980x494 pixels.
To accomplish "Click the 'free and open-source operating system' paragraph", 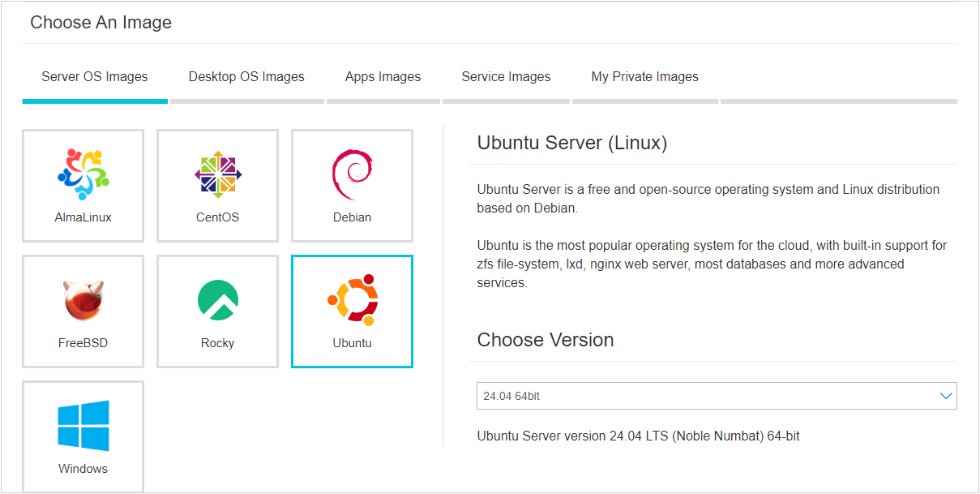I will [708, 199].
